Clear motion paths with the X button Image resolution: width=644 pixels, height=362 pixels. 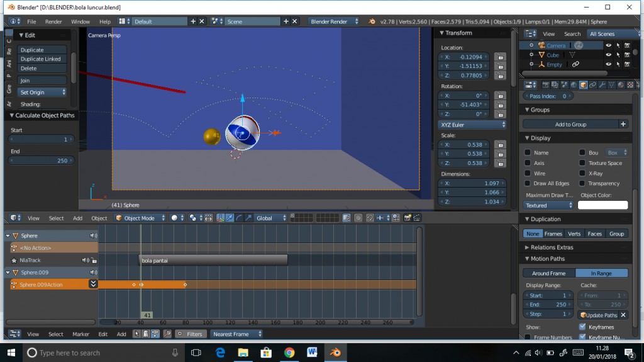pos(623,315)
